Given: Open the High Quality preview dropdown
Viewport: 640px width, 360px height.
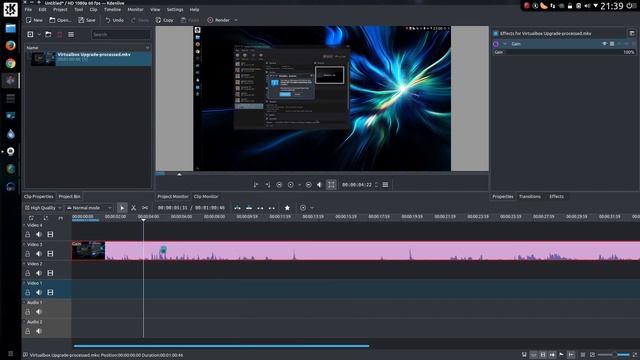Looking at the screenshot, I should tap(43, 208).
